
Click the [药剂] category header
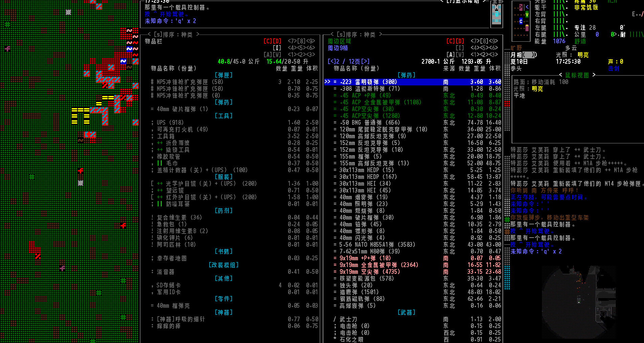point(224,211)
